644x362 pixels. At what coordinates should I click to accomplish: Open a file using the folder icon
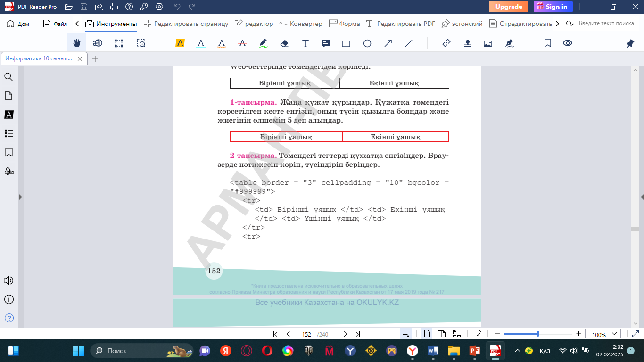coord(69,7)
